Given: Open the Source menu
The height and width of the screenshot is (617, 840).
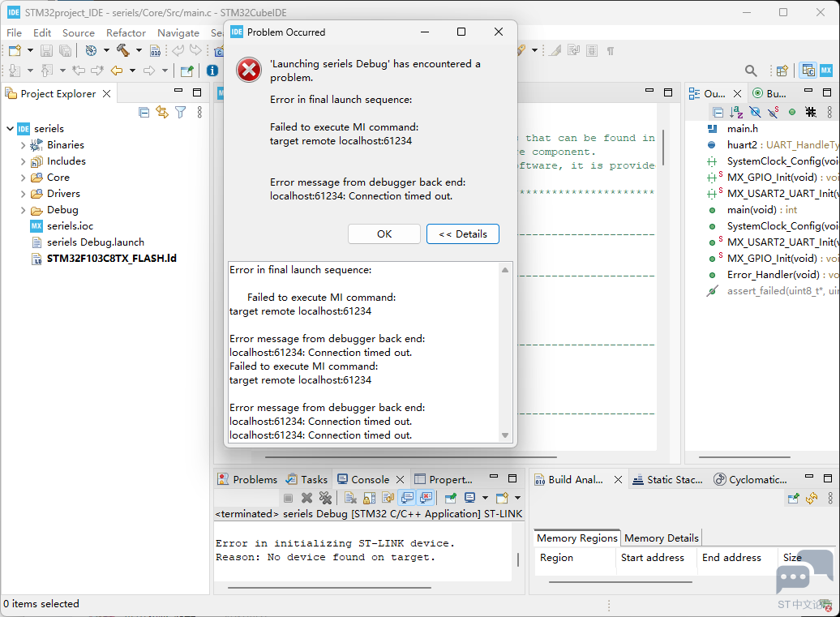Looking at the screenshot, I should (78, 32).
